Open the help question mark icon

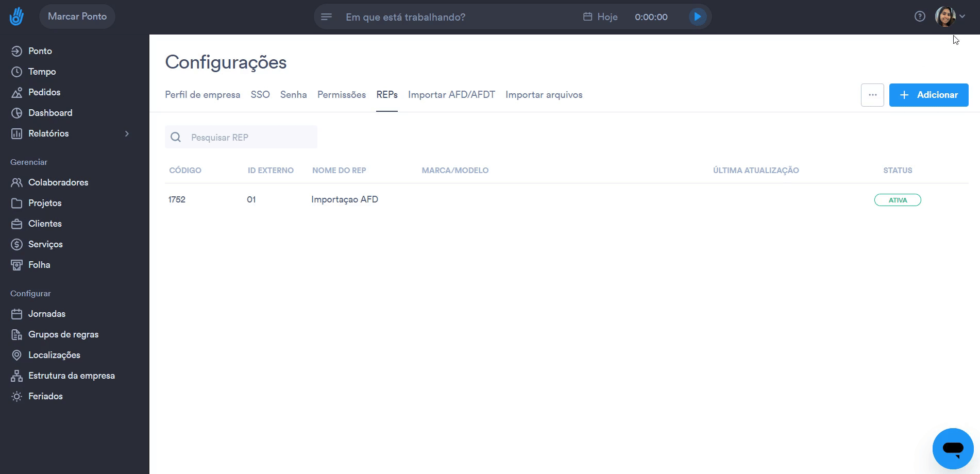tap(920, 16)
